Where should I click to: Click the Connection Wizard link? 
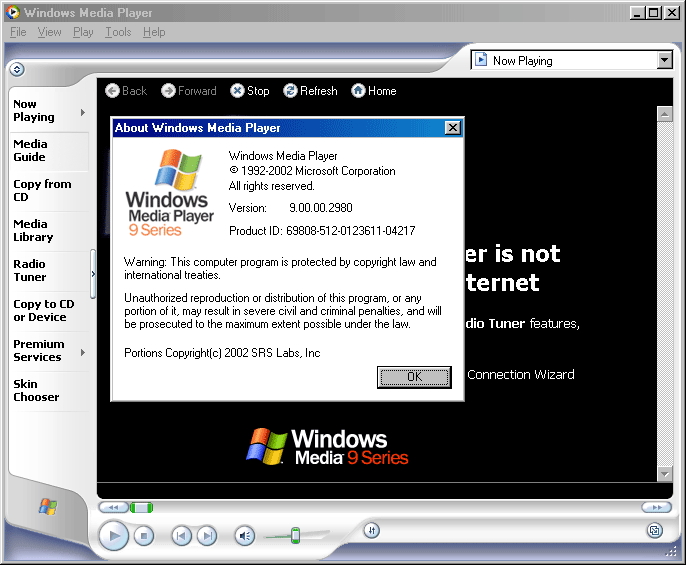pos(521,375)
